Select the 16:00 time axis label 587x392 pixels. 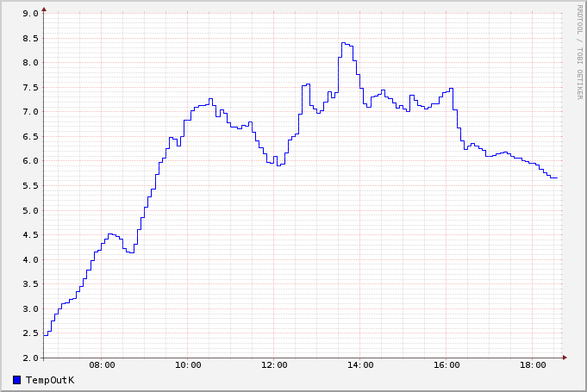click(x=446, y=366)
